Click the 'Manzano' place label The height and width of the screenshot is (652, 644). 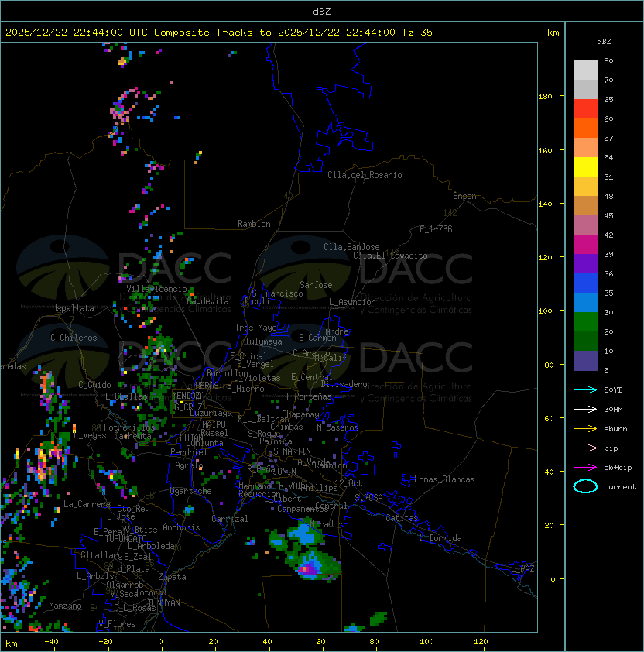click(65, 606)
